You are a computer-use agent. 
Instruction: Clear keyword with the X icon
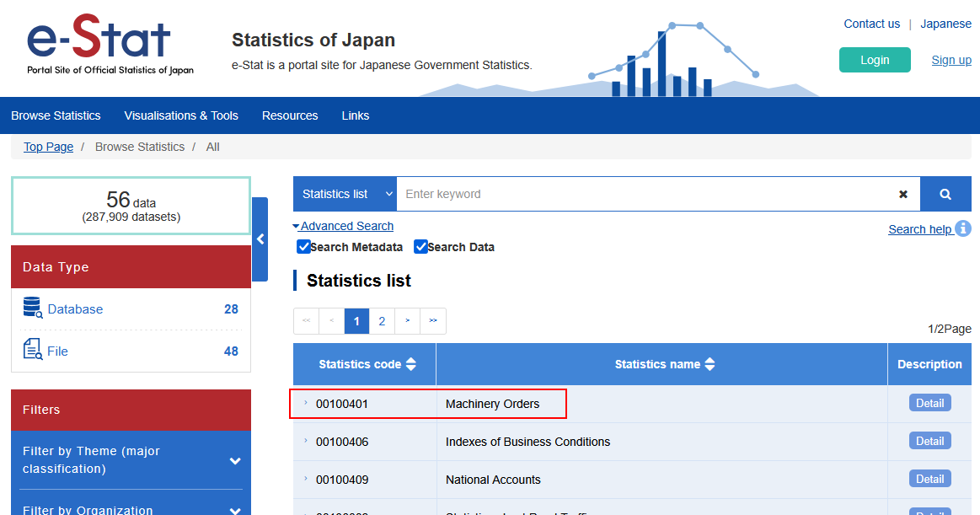(903, 194)
